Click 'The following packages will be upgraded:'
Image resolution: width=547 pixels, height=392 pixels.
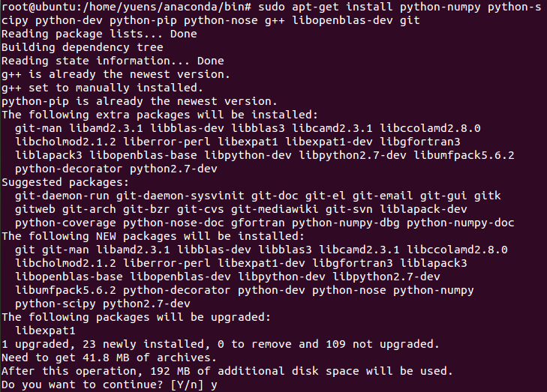tap(136, 318)
